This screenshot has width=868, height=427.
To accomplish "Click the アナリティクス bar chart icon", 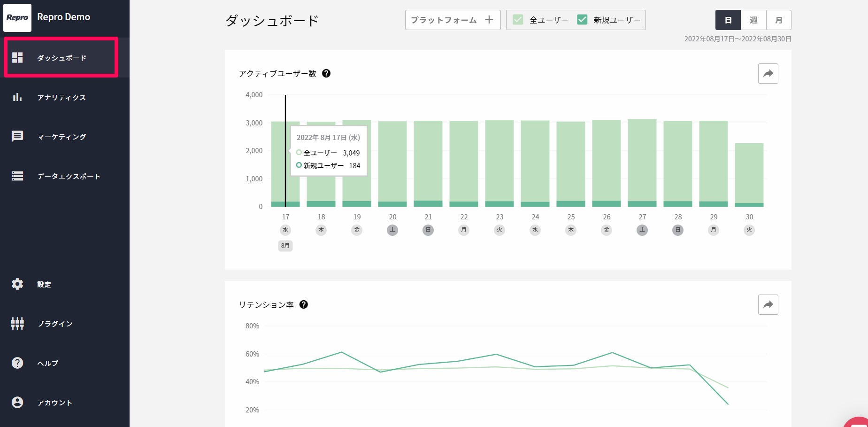I will tap(17, 97).
